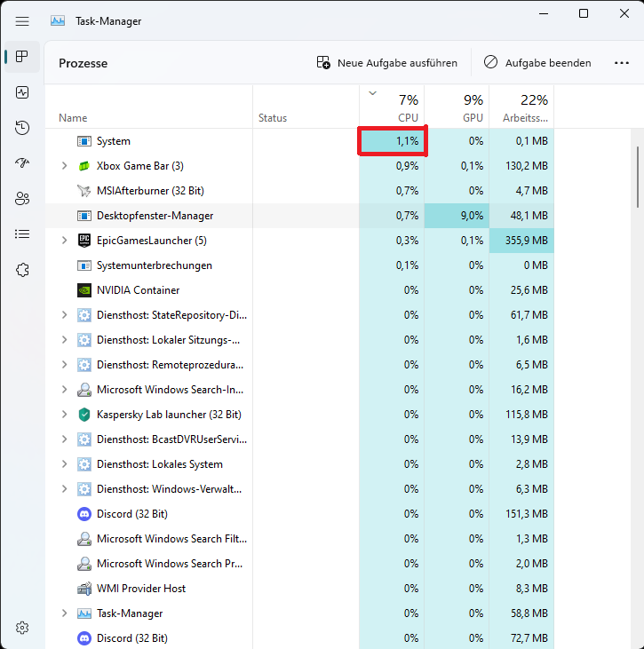Click Aufgabe beenden button
The image size is (644, 649).
pyautogui.click(x=537, y=63)
